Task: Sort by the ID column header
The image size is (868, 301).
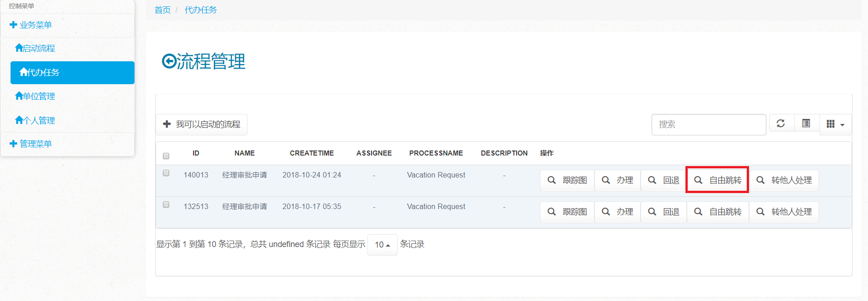Action: click(196, 153)
